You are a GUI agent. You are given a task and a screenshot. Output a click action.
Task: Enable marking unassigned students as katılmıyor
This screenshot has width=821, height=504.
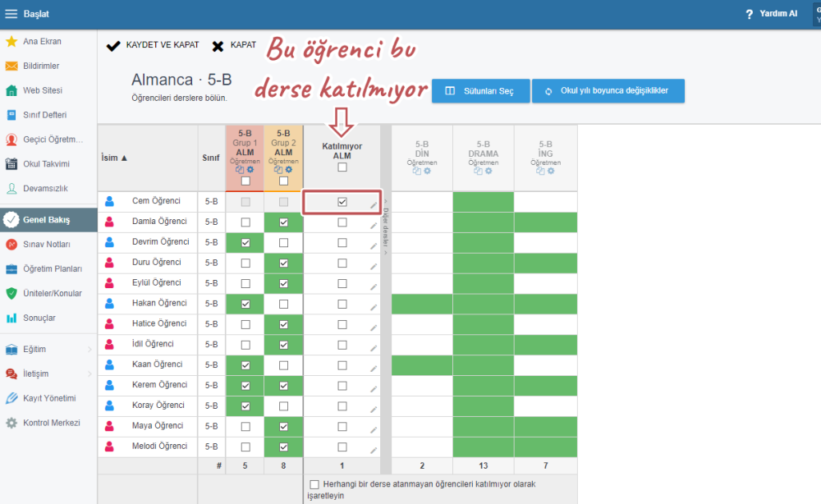(x=314, y=484)
